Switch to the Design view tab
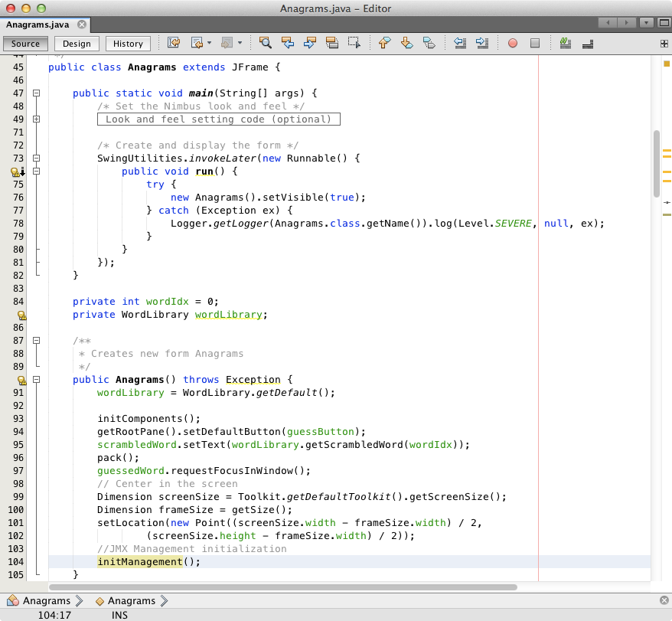The height and width of the screenshot is (621, 672). [x=77, y=44]
